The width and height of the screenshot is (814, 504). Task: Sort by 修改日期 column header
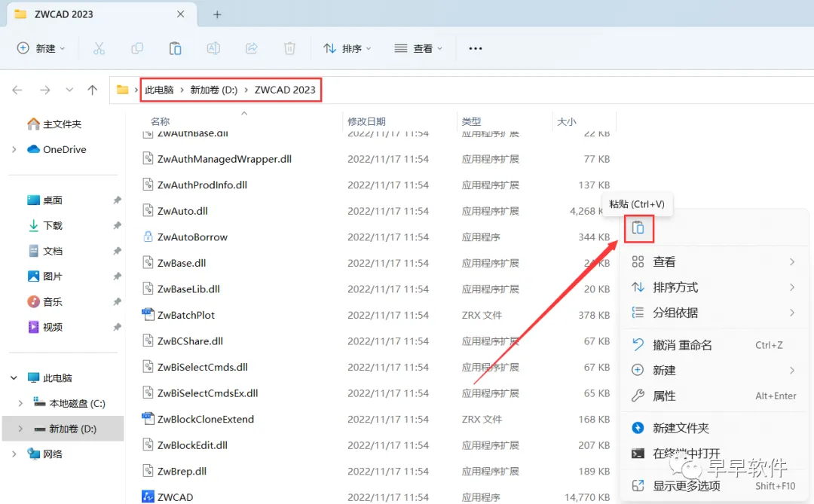click(366, 121)
